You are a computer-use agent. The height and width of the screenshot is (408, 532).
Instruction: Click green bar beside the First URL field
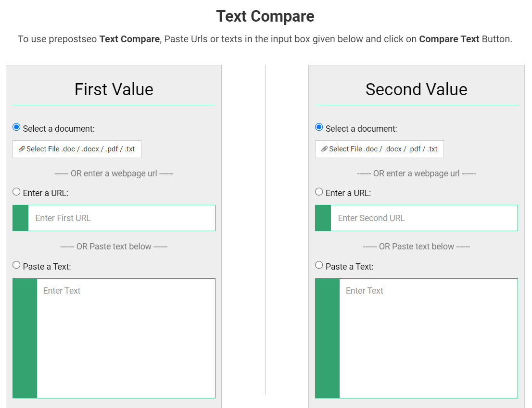click(20, 218)
